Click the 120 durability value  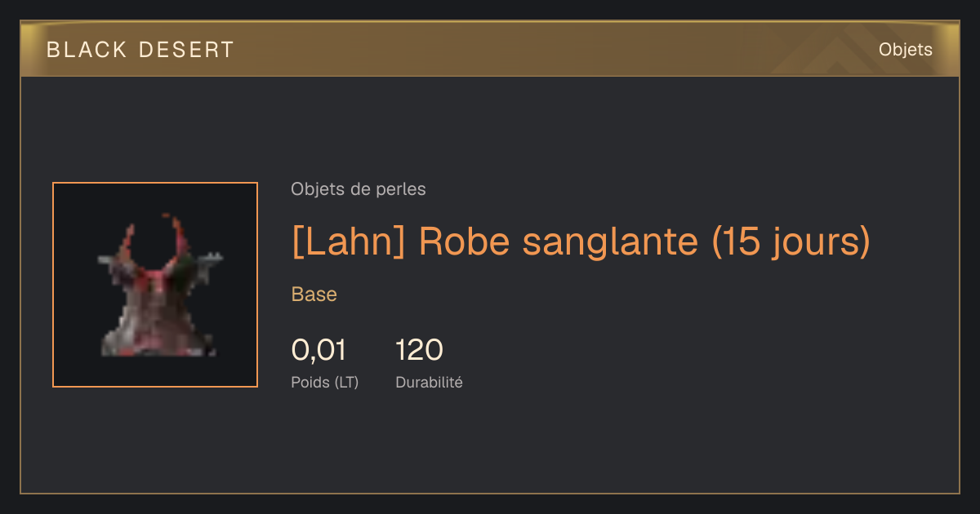coord(419,350)
